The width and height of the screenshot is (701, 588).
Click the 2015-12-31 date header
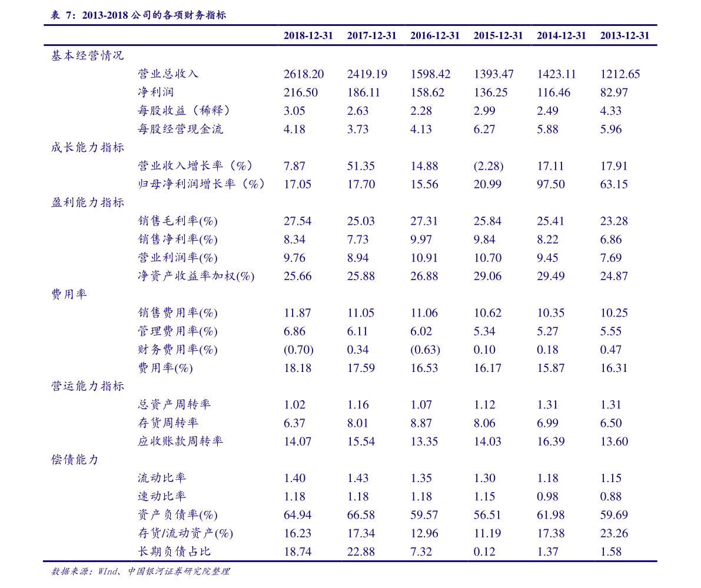click(498, 36)
